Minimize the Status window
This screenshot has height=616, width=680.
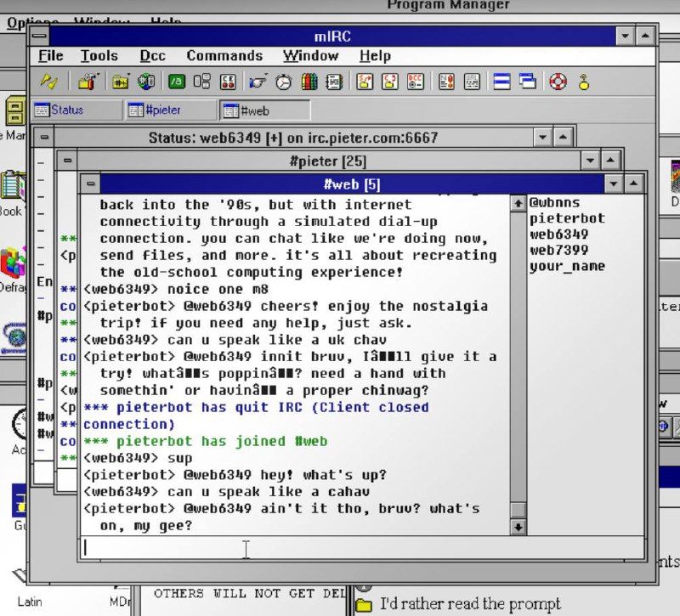542,138
